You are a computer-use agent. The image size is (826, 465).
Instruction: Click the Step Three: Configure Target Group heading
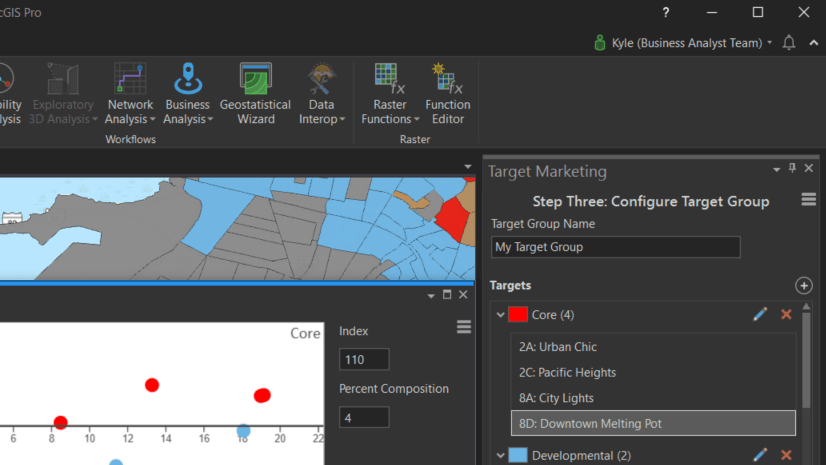click(651, 201)
